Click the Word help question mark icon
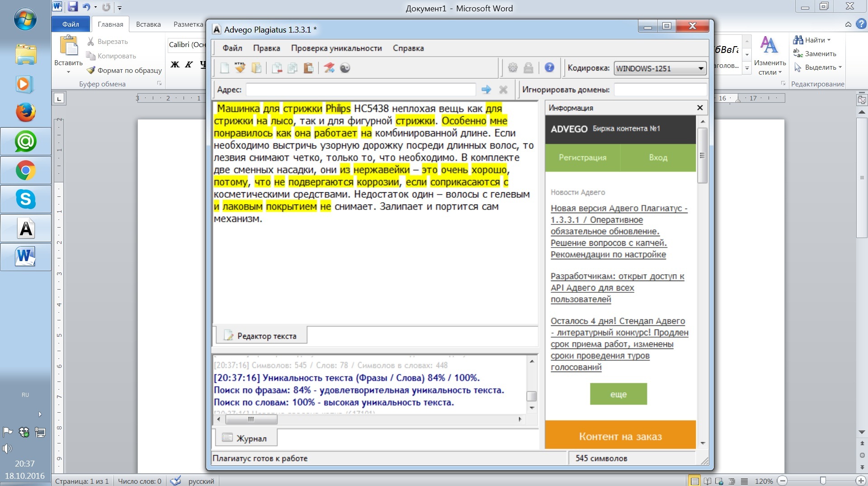Viewport: 868px width, 486px height. tap(861, 24)
